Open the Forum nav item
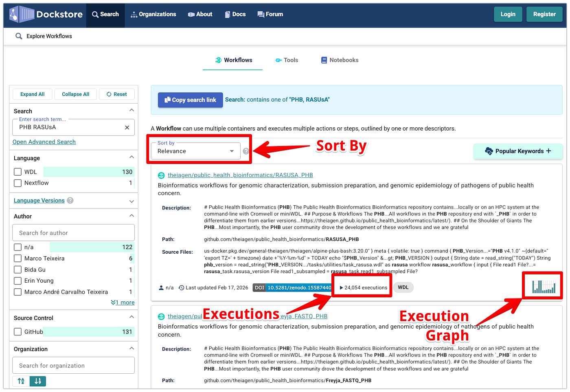The width and height of the screenshot is (570, 392). tap(270, 14)
